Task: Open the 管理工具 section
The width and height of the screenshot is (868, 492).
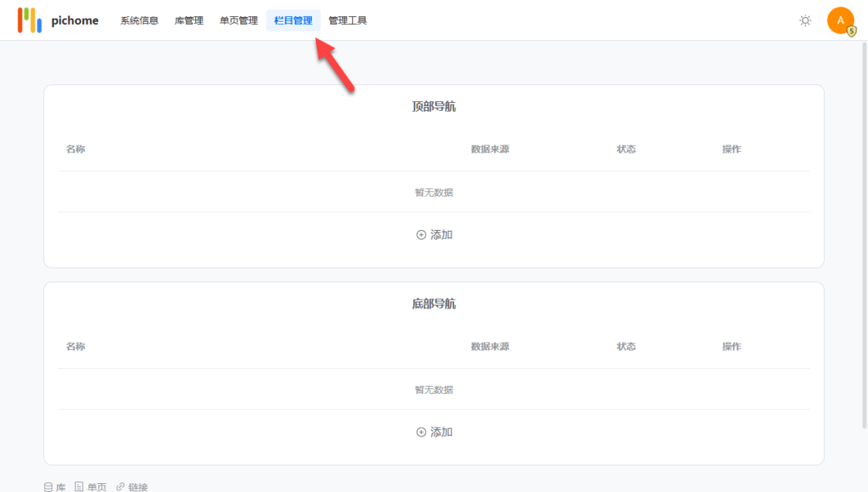Action: 347,20
